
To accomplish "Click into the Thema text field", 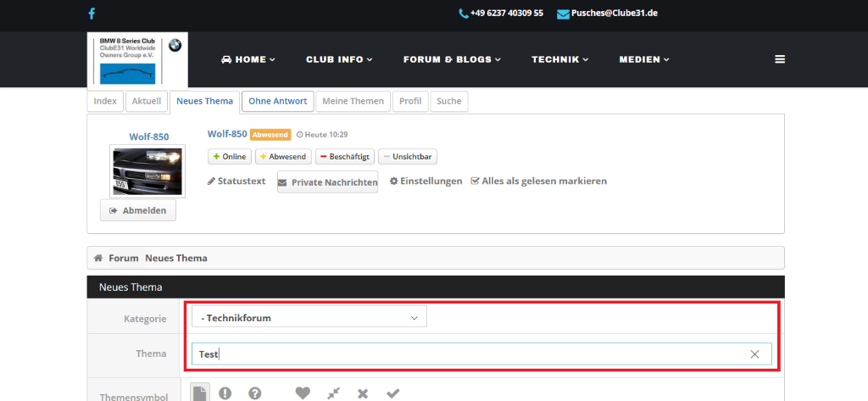I will [466, 354].
